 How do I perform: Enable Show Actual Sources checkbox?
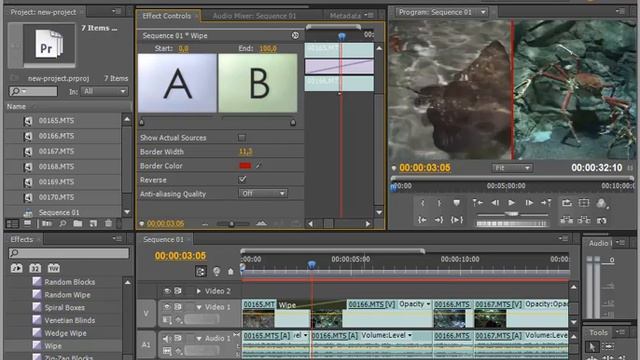click(x=242, y=138)
